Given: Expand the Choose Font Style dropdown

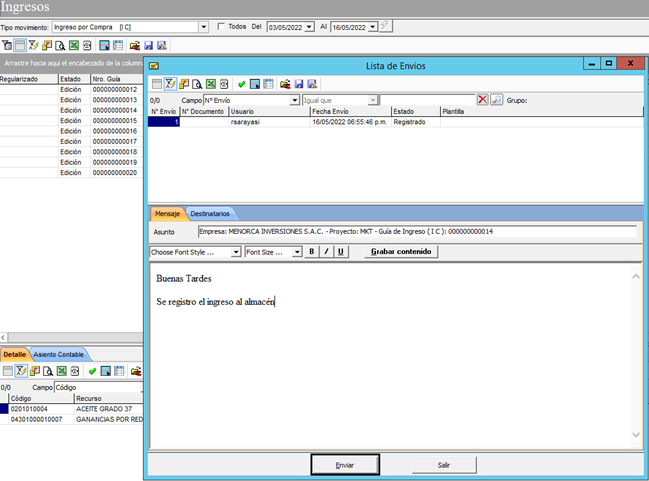Looking at the screenshot, I should [x=236, y=252].
